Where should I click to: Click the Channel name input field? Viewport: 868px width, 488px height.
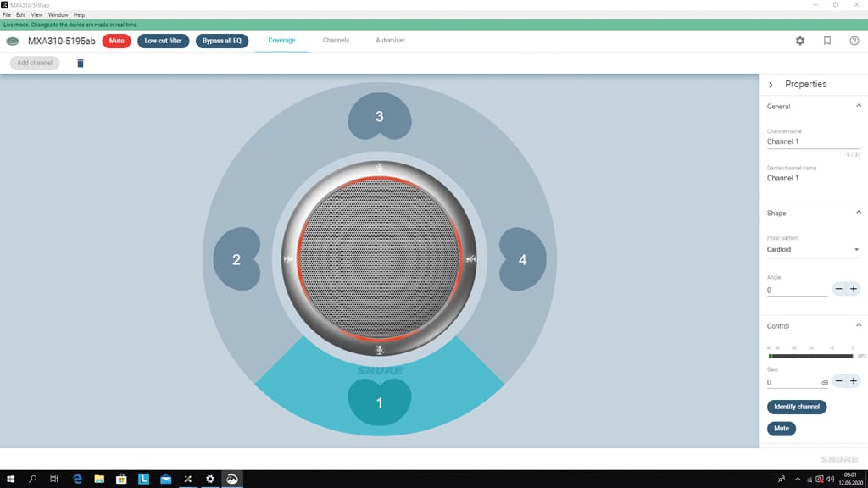click(x=813, y=141)
